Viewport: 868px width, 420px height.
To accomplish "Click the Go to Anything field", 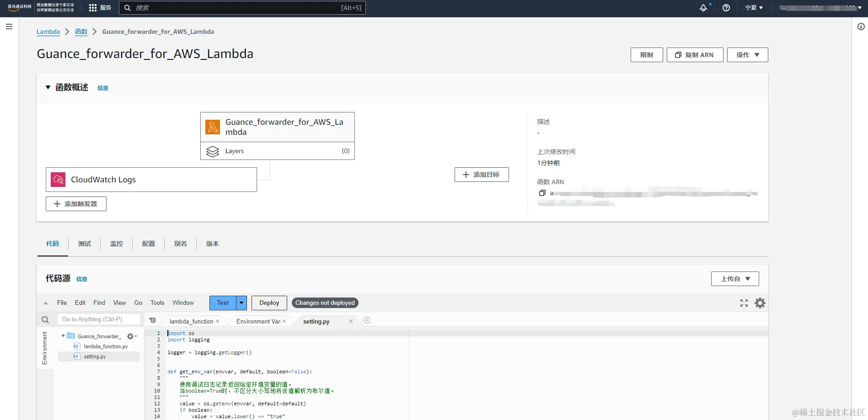I will 99,319.
